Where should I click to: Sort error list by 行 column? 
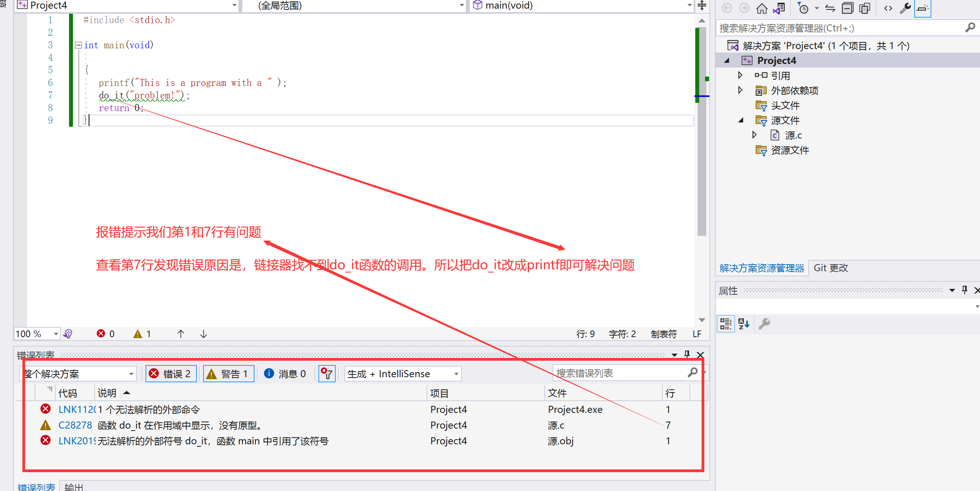pos(676,393)
